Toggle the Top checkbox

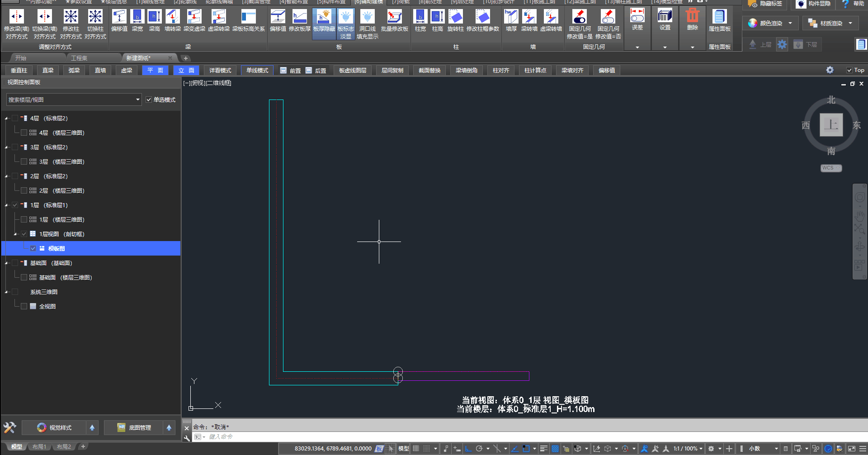[x=849, y=70]
